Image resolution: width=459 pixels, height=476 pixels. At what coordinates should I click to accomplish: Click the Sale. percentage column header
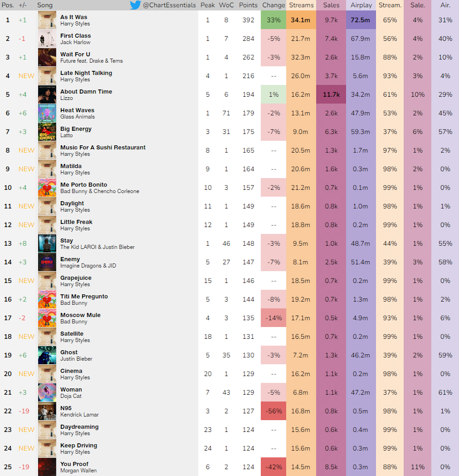click(417, 5)
